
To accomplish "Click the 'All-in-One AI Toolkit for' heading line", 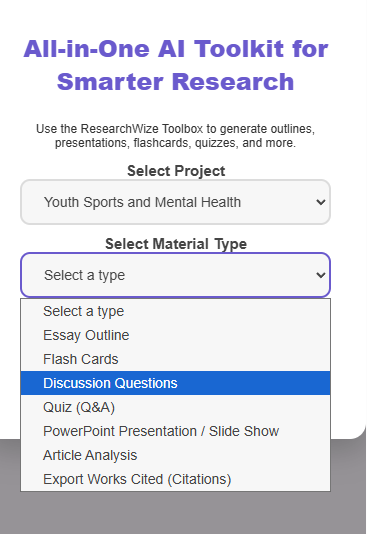I will pyautogui.click(x=176, y=49).
